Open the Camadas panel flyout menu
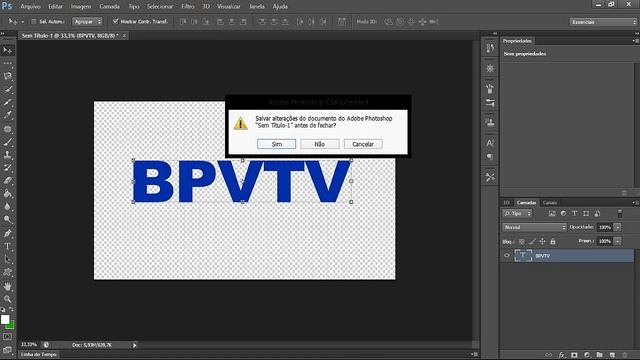Screen dimensions: 640x360 click(635, 202)
